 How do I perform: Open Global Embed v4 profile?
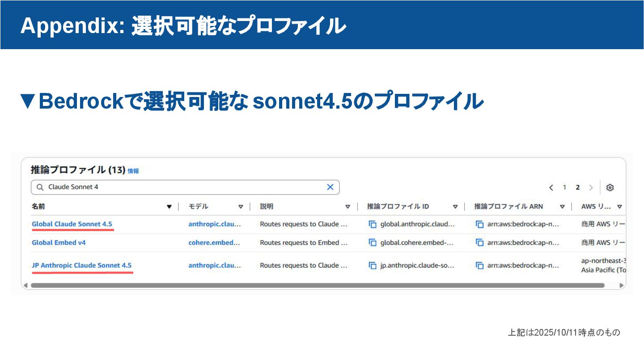coord(59,243)
